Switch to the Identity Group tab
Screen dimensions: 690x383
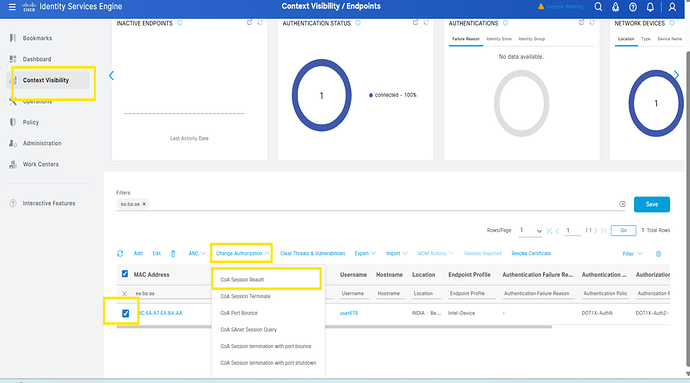(532, 39)
